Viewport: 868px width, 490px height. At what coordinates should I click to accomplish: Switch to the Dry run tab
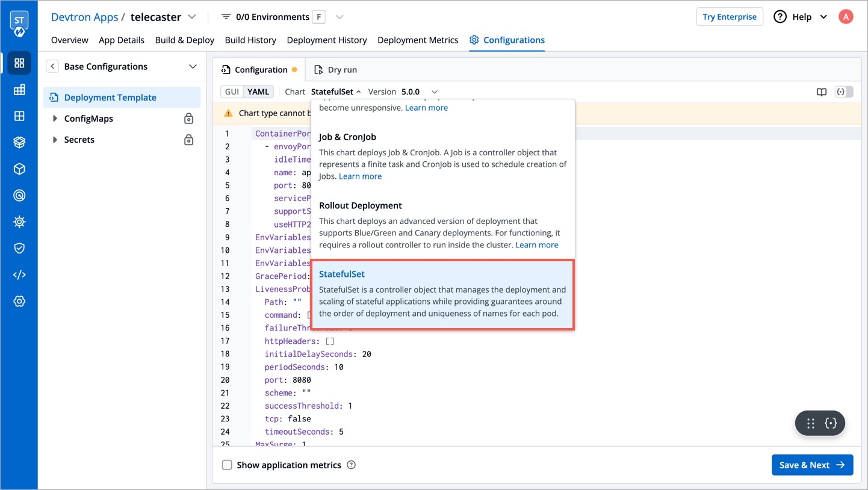tap(335, 70)
